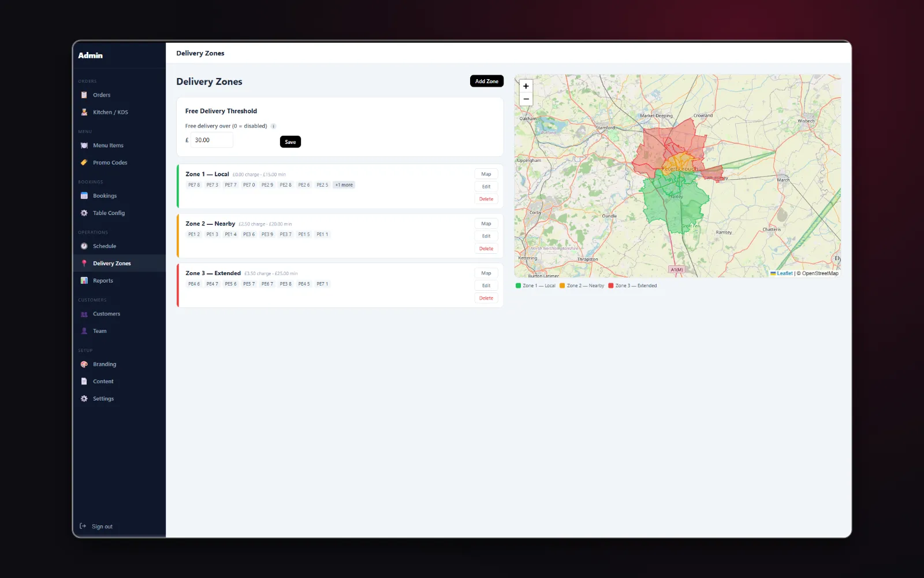Click the Table Config gear icon
The image size is (924, 578).
pyautogui.click(x=84, y=213)
